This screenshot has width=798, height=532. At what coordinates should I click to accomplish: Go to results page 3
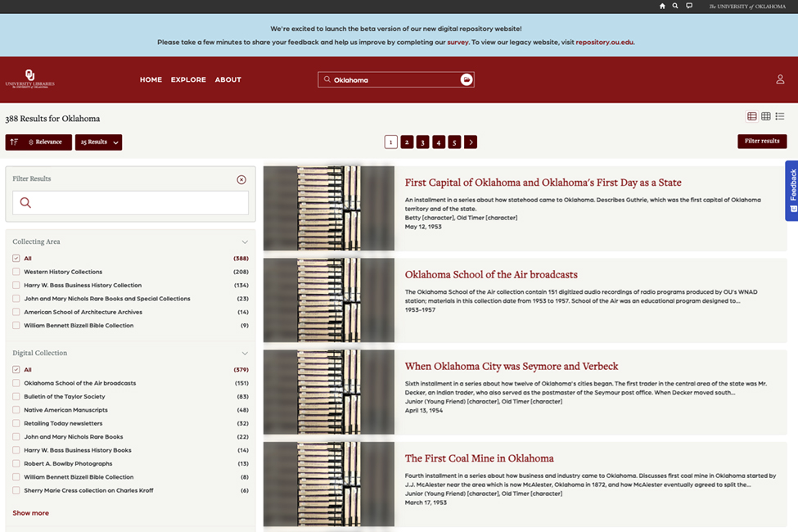pyautogui.click(x=422, y=141)
